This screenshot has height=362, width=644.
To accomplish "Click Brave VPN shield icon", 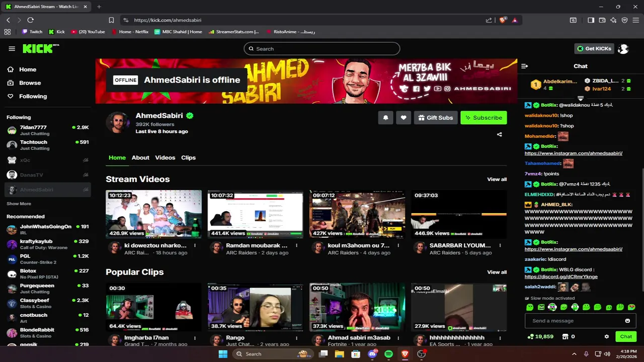I will [624, 20].
